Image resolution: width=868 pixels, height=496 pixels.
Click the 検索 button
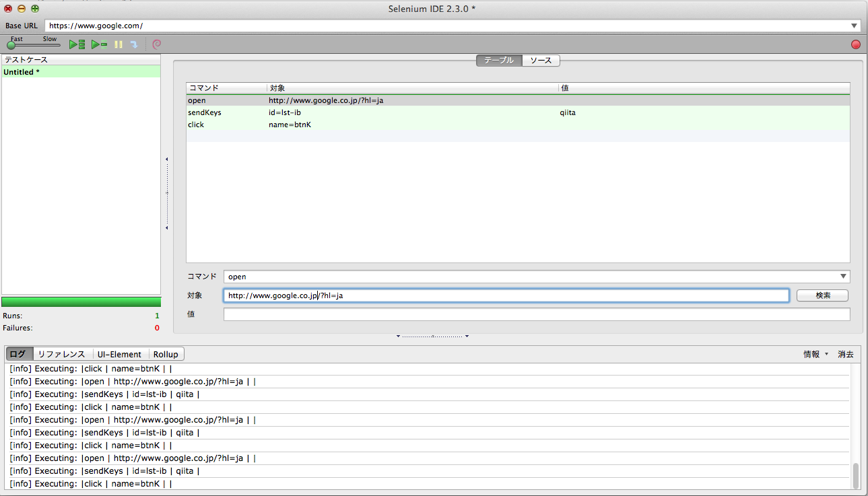click(x=822, y=295)
